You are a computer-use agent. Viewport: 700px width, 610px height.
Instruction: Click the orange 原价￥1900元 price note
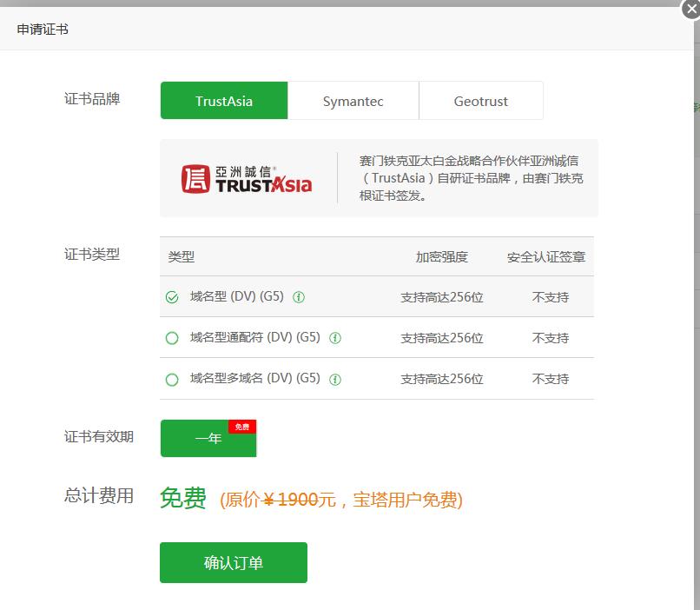341,500
